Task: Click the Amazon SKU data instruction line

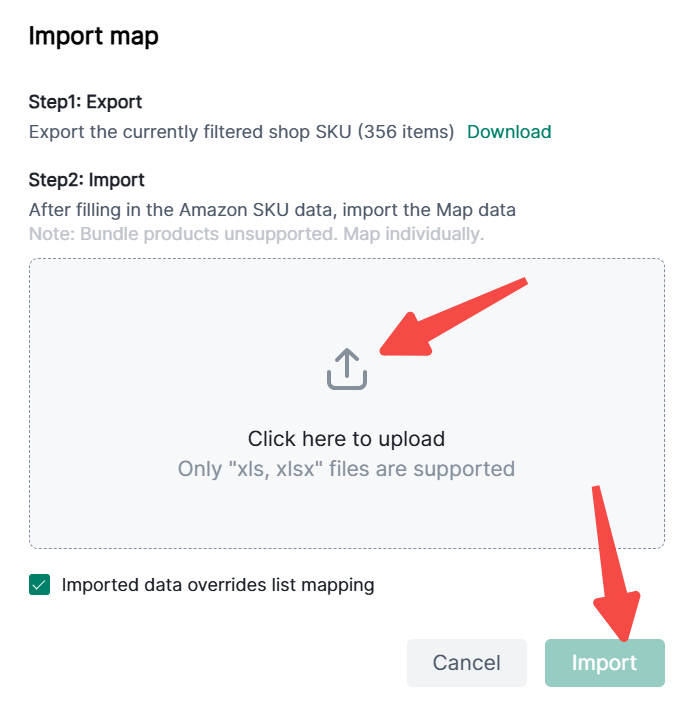Action: (x=272, y=210)
